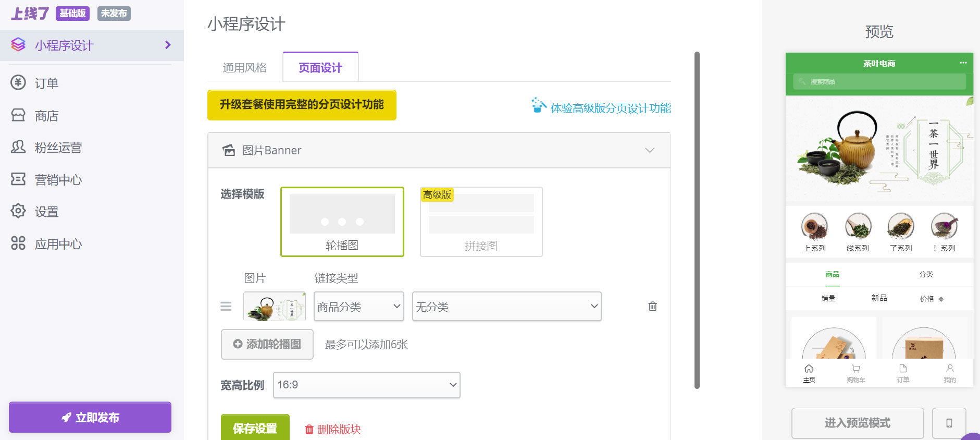Click the teapot banner in preview

coord(879,148)
